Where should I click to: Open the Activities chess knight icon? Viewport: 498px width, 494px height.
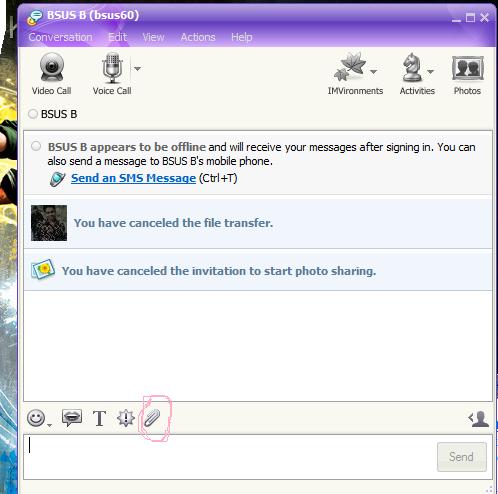click(412, 68)
